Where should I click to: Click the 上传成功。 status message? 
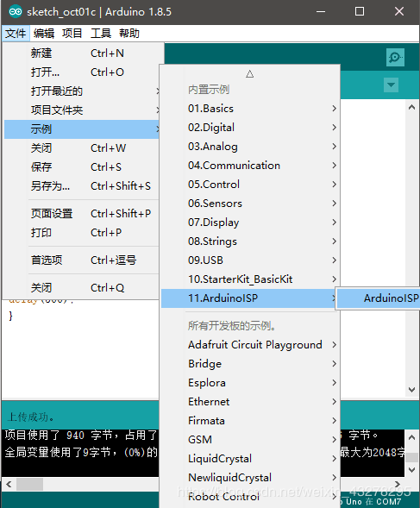(x=31, y=417)
